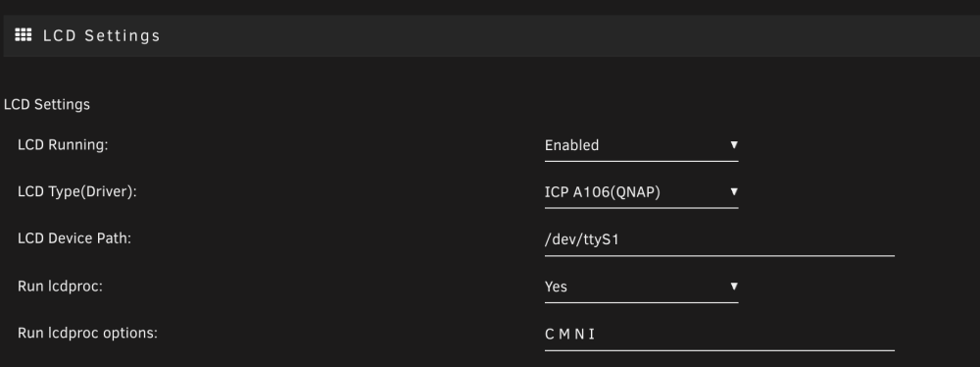Image resolution: width=980 pixels, height=367 pixels.
Task: Click the grid icon beside LCD Settings header
Action: tap(24, 35)
